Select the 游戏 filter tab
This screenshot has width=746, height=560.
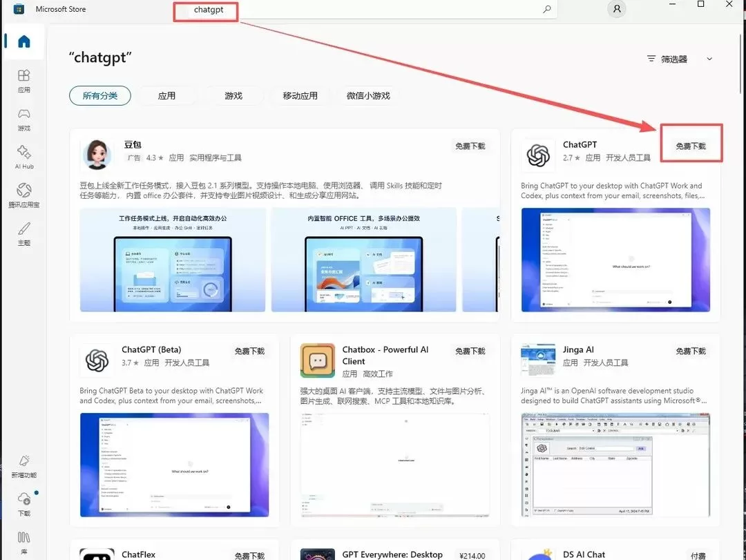(233, 95)
